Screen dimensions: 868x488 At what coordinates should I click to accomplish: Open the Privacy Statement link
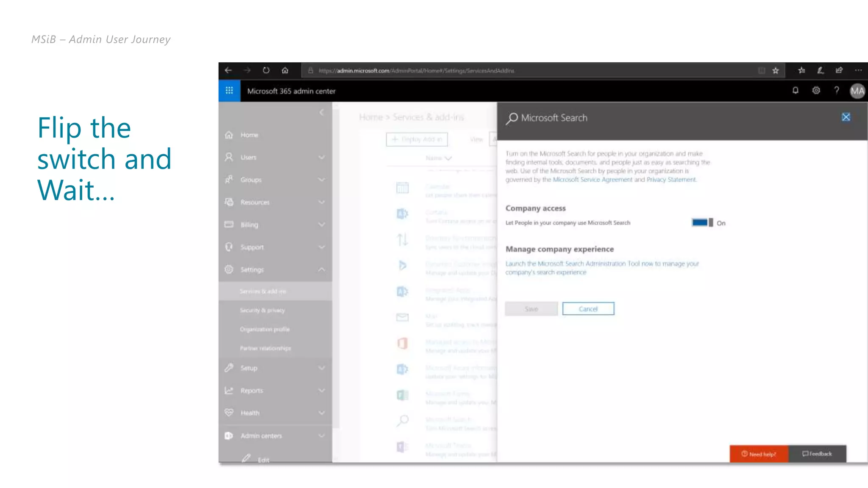coord(671,180)
